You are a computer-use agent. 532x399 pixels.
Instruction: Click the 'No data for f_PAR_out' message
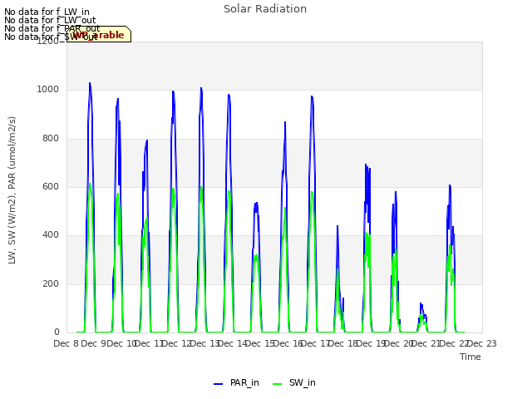(52, 28)
